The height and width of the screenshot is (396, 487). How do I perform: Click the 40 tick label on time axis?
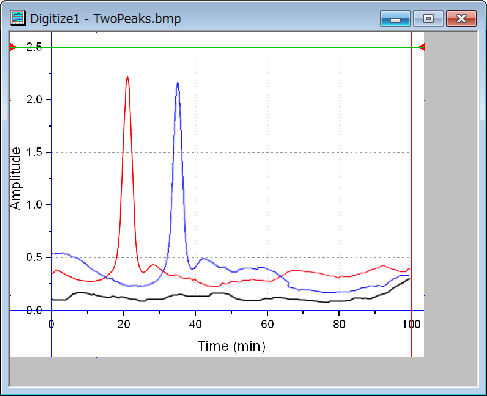pos(195,324)
